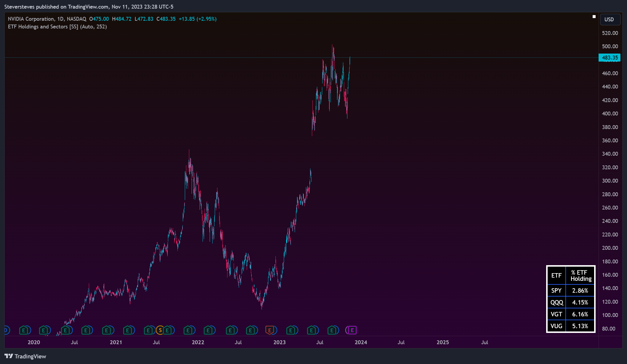Click the '% ETF Holding' table header
This screenshot has width=627, height=364.
(581, 276)
